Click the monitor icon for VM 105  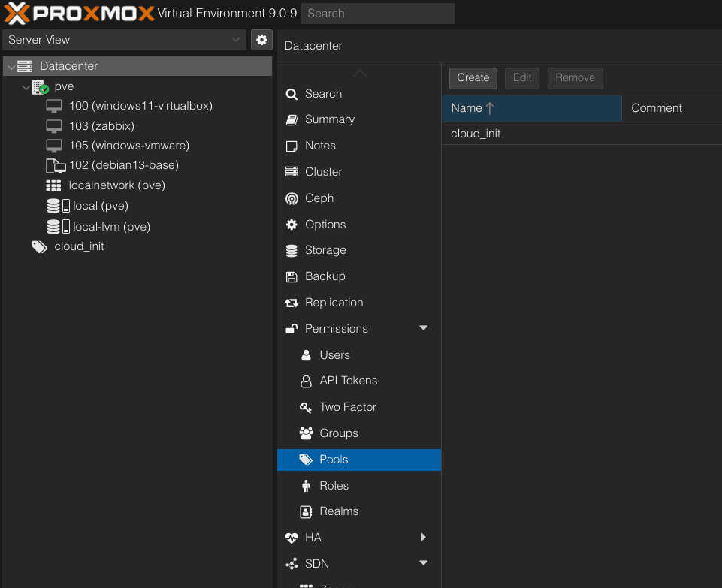pos(54,146)
